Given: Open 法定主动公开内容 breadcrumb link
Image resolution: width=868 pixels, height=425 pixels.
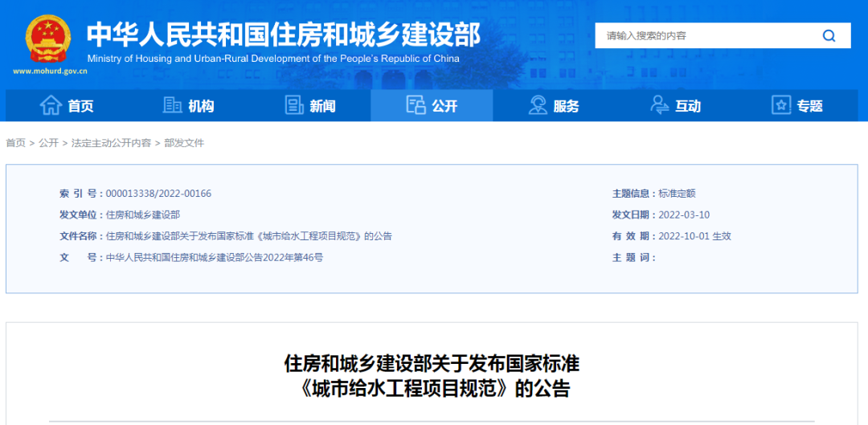Looking at the screenshot, I should pyautogui.click(x=111, y=143).
